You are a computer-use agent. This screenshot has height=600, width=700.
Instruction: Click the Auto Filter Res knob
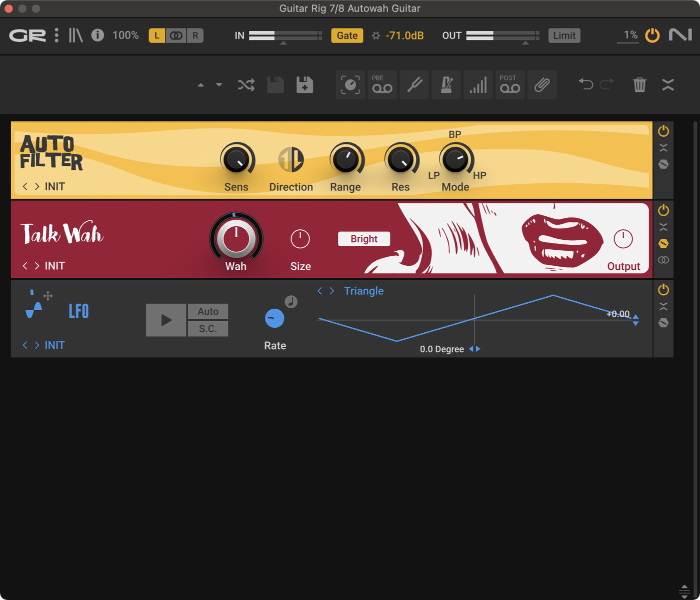(401, 159)
